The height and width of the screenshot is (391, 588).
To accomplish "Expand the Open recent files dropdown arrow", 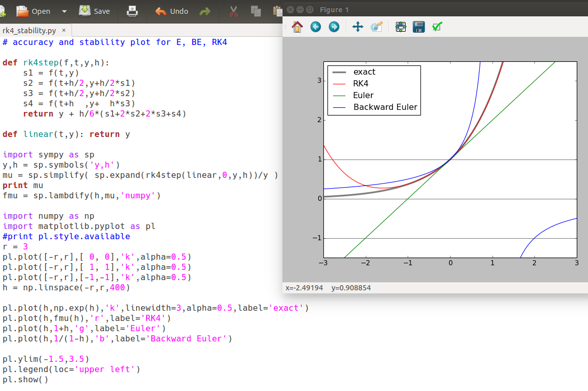I will click(x=64, y=11).
